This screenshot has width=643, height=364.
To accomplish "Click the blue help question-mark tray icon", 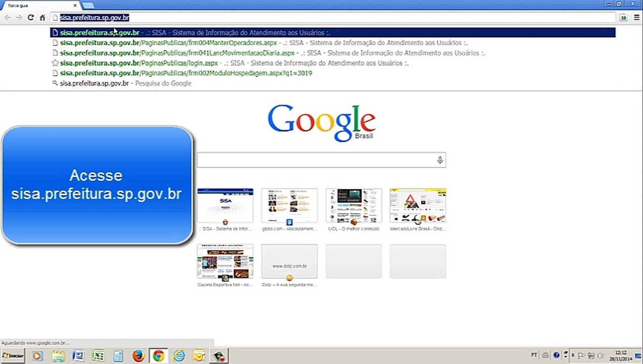I will pos(557,355).
